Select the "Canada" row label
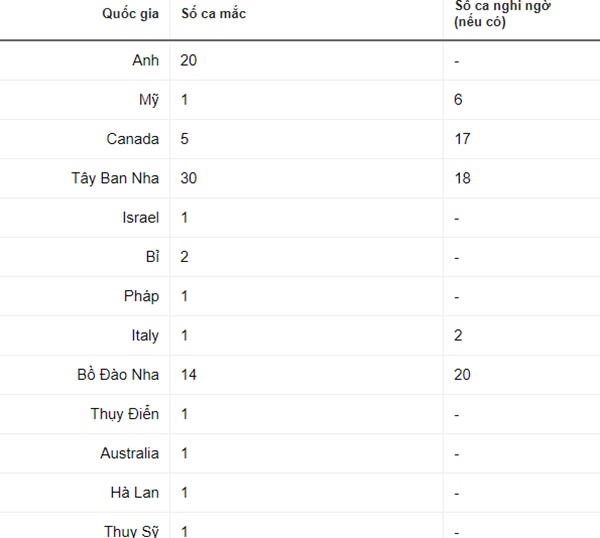600x538 pixels. pos(132,139)
